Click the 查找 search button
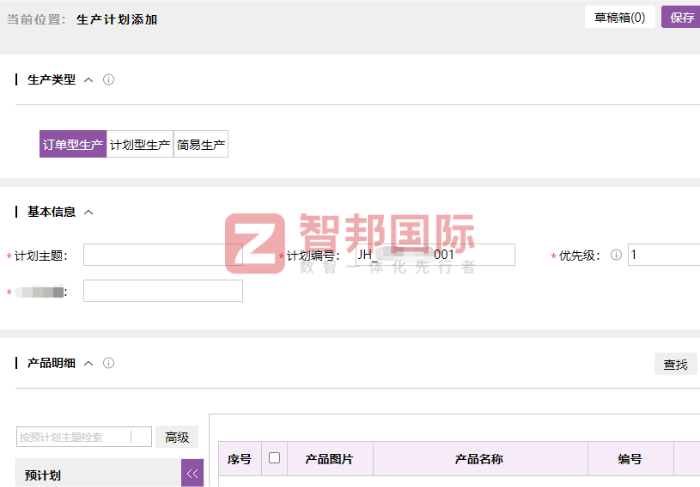Viewport: 700px width, 487px height. pos(675,365)
